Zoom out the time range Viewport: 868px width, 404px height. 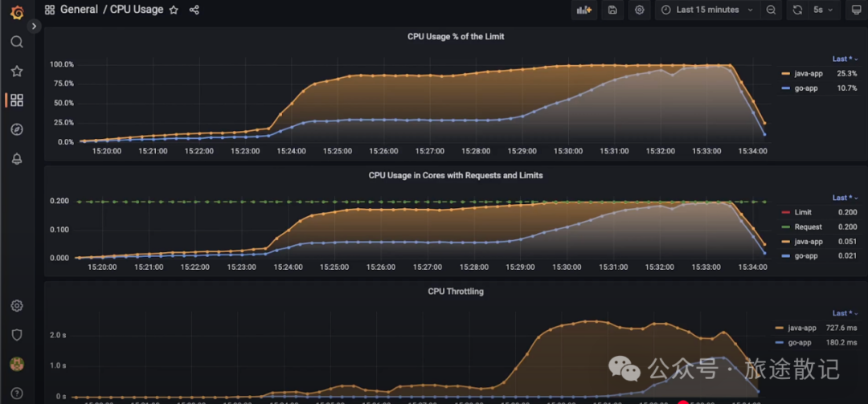[771, 10]
